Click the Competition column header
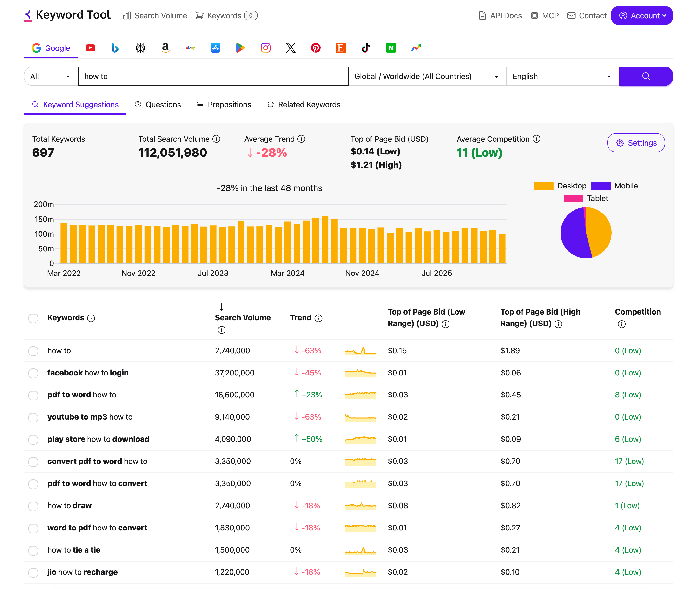The image size is (700, 589). [638, 312]
